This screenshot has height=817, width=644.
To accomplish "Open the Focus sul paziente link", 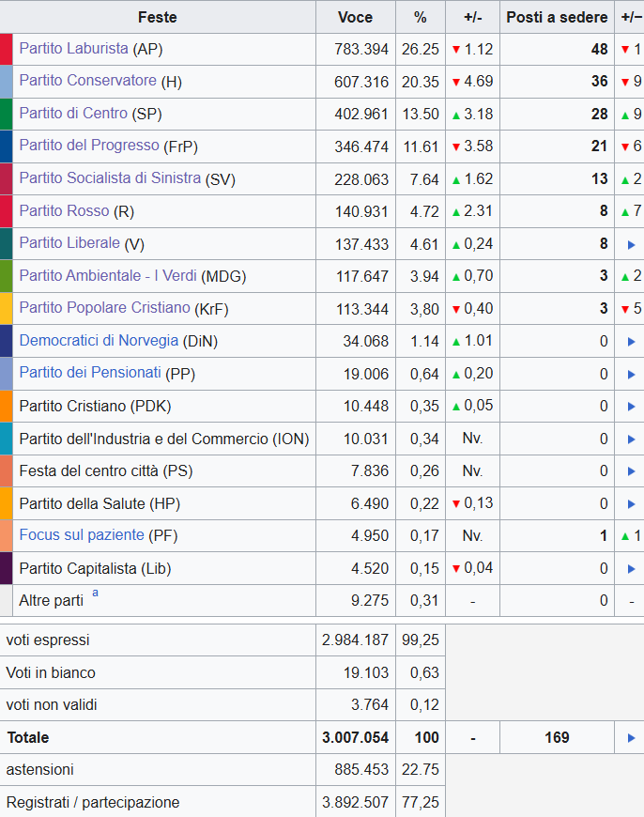I will 82,535.
